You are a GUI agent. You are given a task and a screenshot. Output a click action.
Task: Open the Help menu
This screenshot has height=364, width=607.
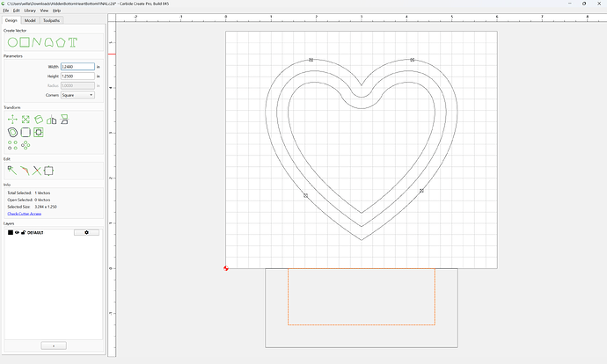click(x=56, y=11)
